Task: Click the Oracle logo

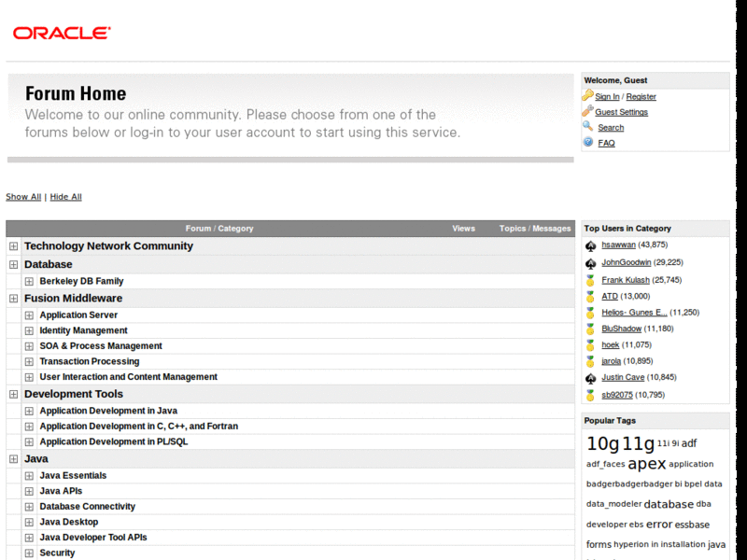Action: (62, 33)
